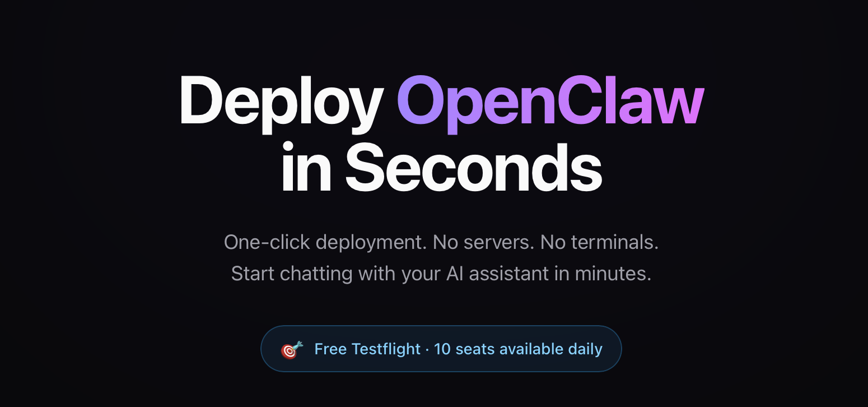The width and height of the screenshot is (868, 407).
Task: Click the word 'seats' in the badge
Action: [475, 349]
